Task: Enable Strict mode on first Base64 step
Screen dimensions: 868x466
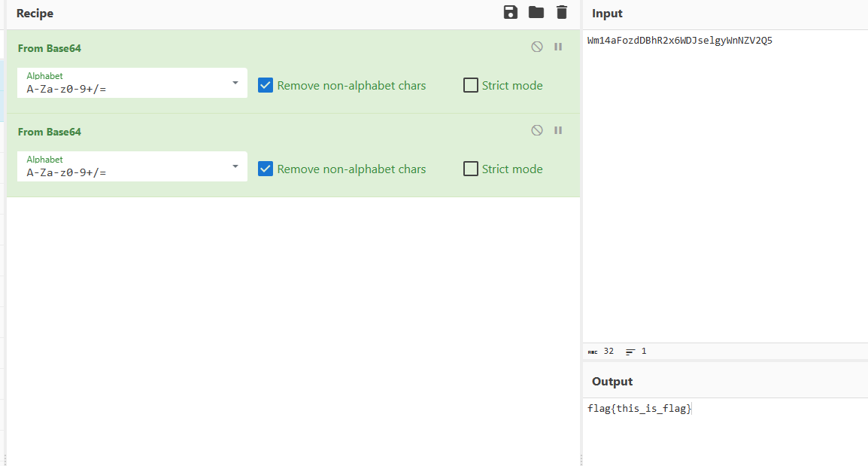Action: 471,85
